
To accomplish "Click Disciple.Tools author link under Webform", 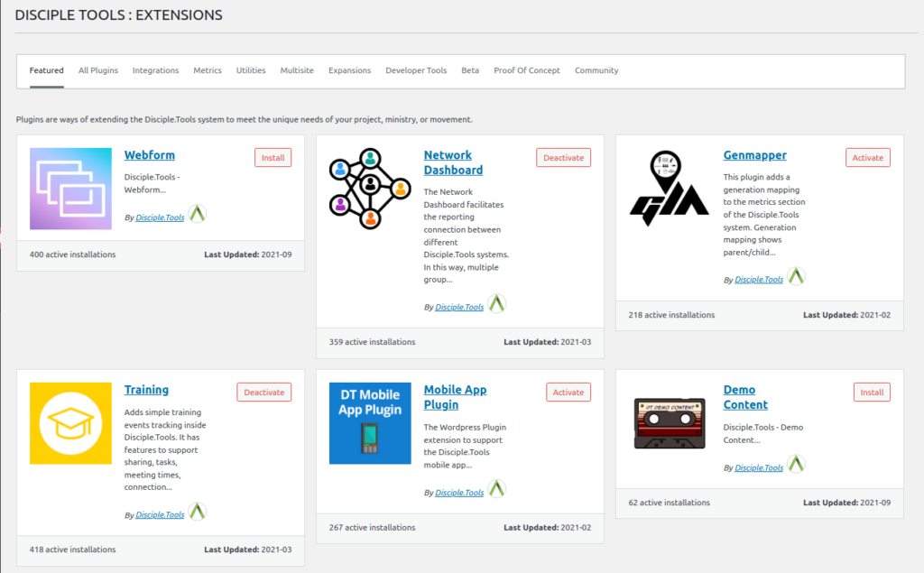I will [160, 217].
